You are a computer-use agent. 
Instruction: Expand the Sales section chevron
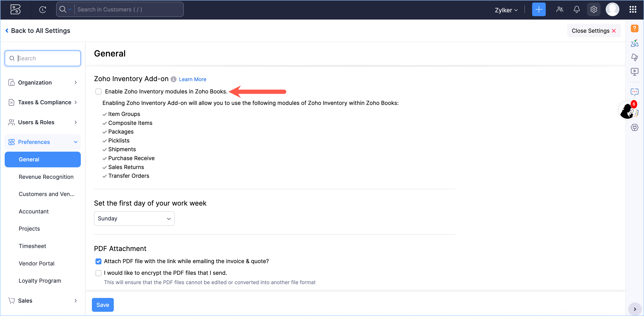point(76,300)
